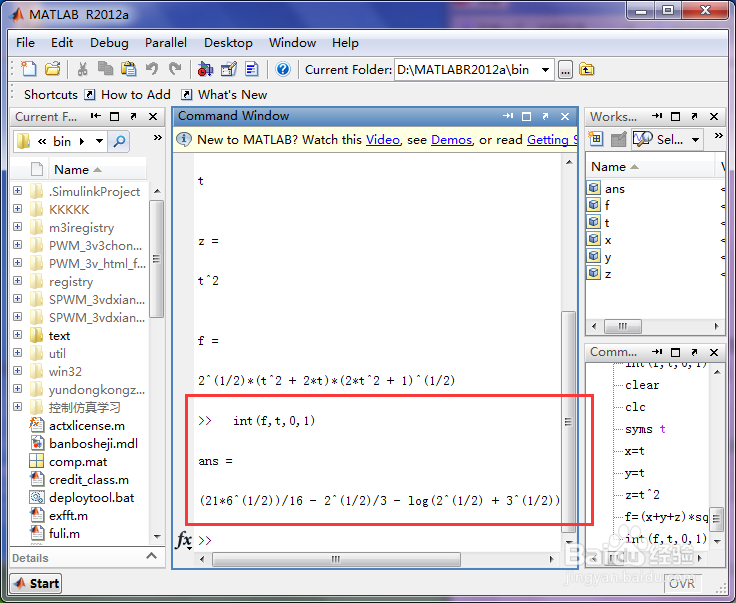Open the Help menu
This screenshot has width=736, height=603.
pos(345,43)
